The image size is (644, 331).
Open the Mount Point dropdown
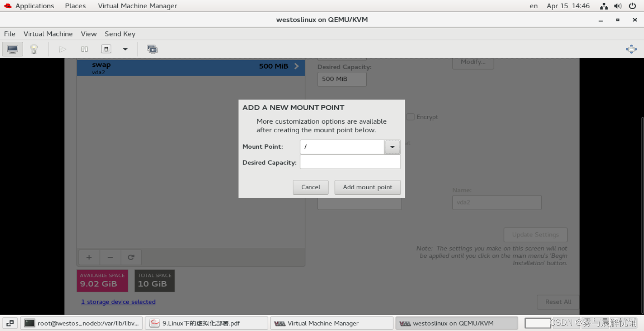(x=392, y=146)
